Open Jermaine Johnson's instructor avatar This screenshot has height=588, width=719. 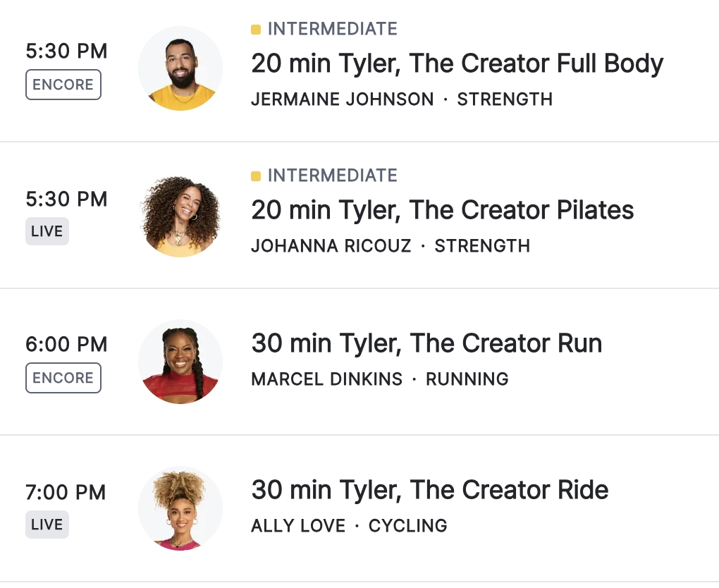pyautogui.click(x=180, y=69)
